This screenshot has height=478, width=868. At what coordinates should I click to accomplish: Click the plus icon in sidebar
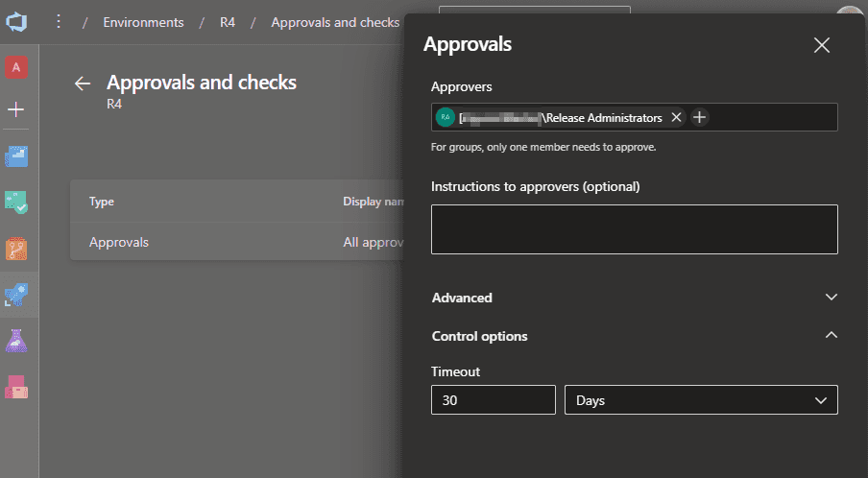pyautogui.click(x=16, y=109)
